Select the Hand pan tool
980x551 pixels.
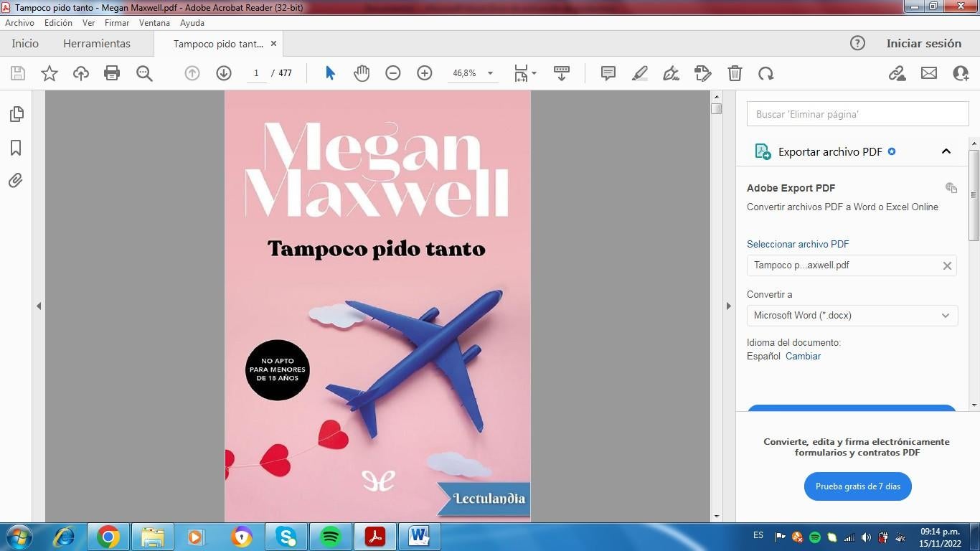tap(362, 73)
